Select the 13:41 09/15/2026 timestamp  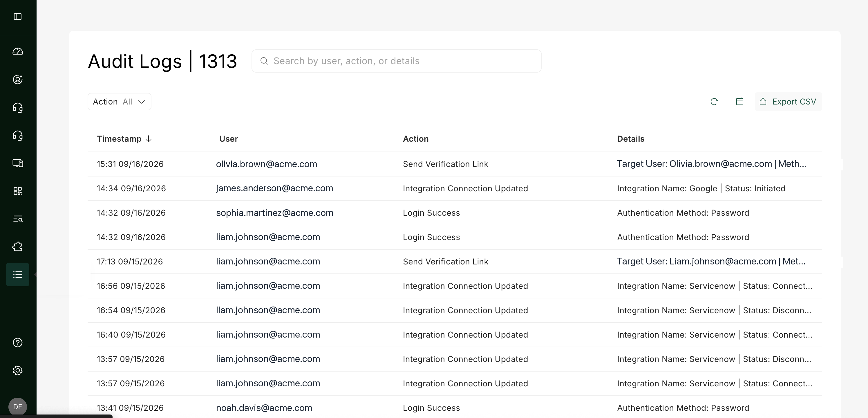[x=130, y=408]
